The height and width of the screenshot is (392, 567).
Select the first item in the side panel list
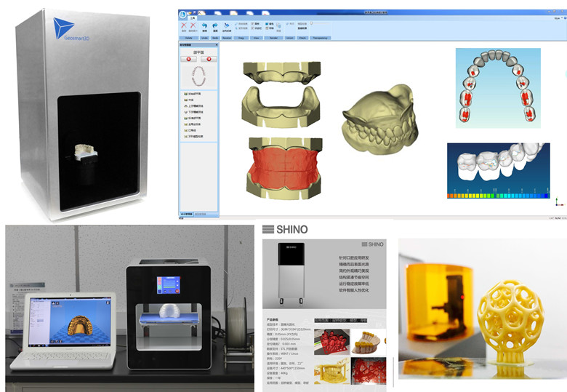192,95
